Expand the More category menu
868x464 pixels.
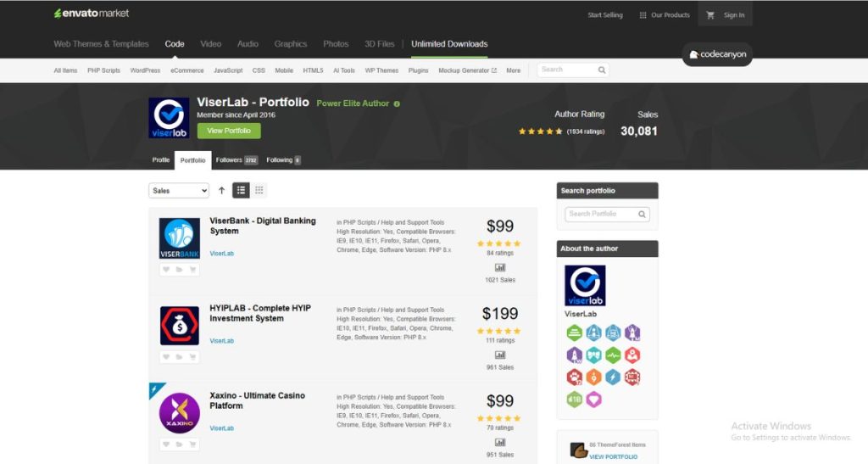pyautogui.click(x=513, y=70)
